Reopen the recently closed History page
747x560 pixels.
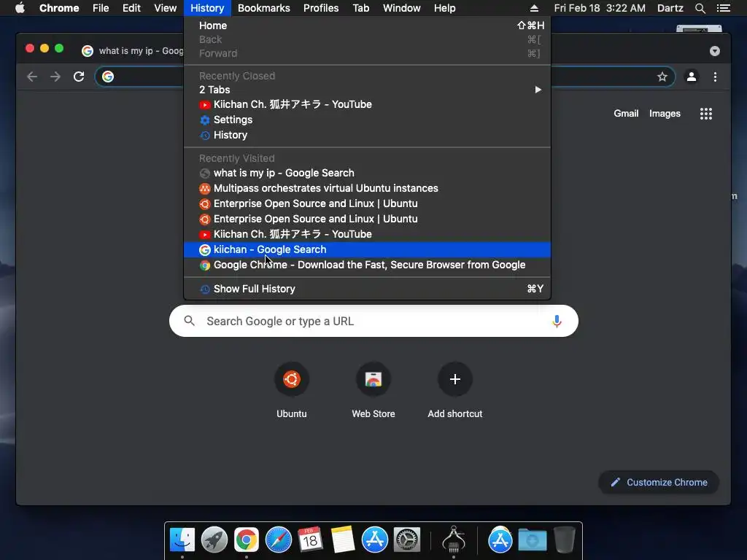coord(368,135)
